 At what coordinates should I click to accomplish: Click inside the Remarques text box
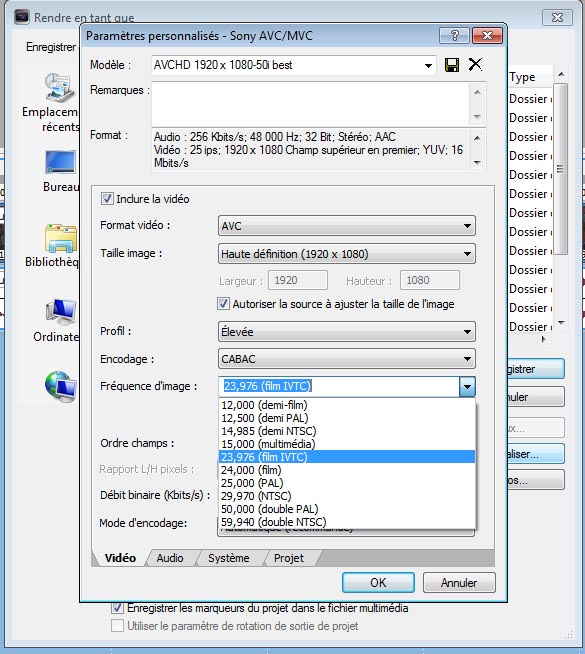point(311,104)
